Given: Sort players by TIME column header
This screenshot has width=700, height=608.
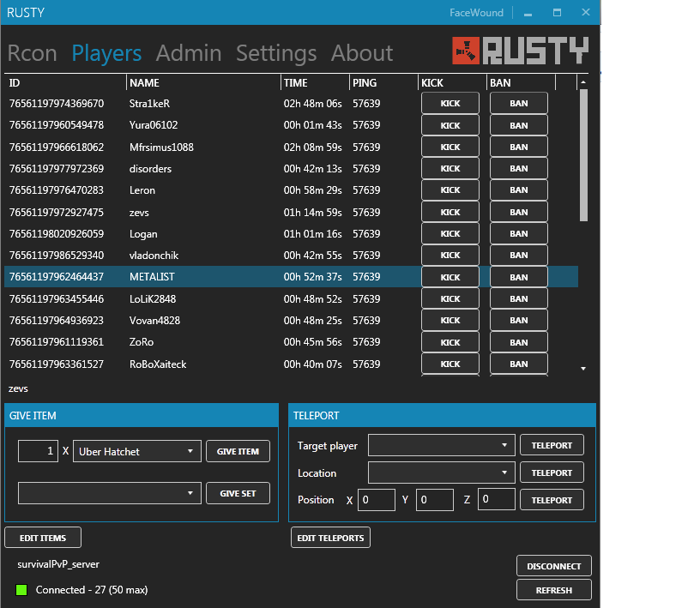Looking at the screenshot, I should (x=315, y=82).
